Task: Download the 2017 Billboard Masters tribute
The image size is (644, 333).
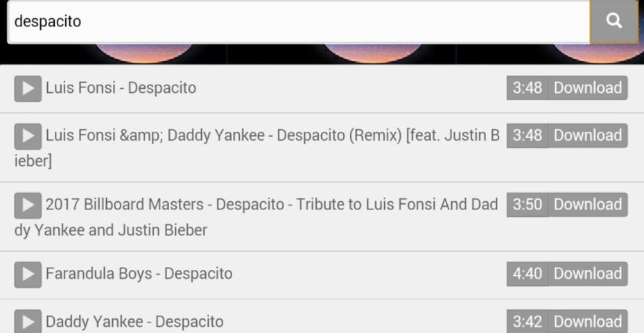Action: coord(588,205)
